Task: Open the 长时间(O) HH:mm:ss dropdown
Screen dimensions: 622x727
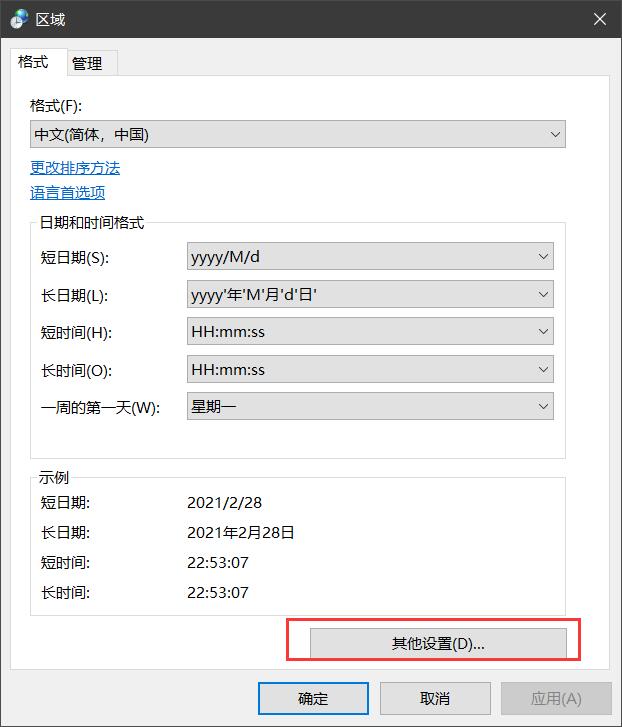Action: tap(370, 370)
